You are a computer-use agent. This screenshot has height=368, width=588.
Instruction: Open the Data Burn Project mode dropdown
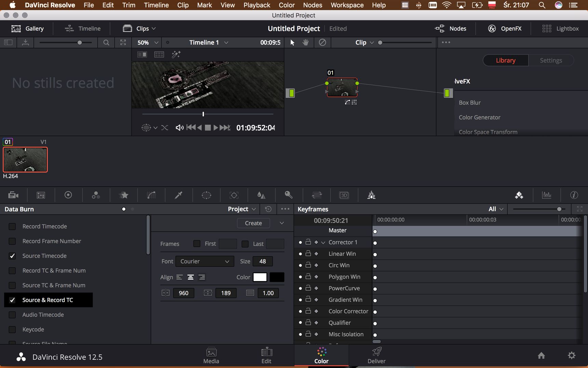[x=242, y=209]
